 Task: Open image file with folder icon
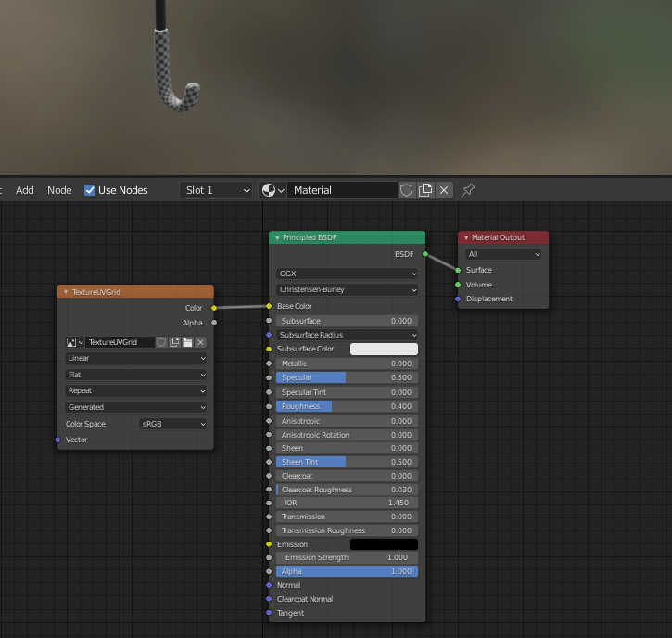click(x=187, y=342)
